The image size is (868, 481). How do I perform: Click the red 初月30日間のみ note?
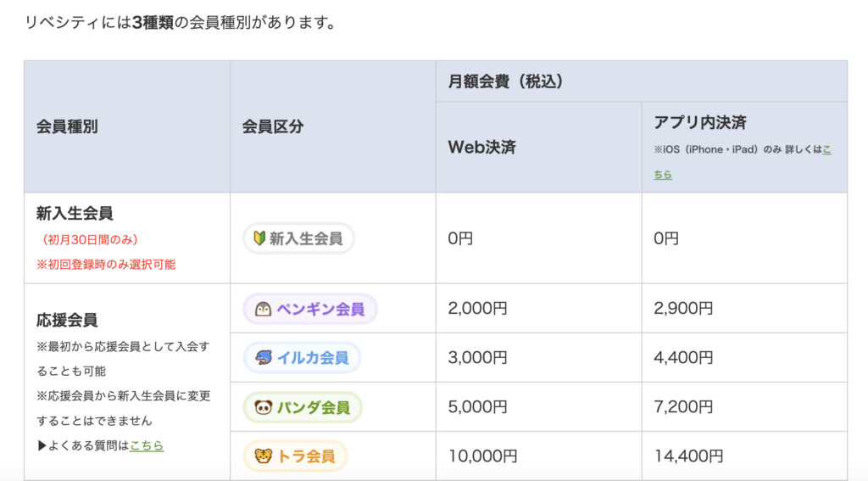coord(90,239)
